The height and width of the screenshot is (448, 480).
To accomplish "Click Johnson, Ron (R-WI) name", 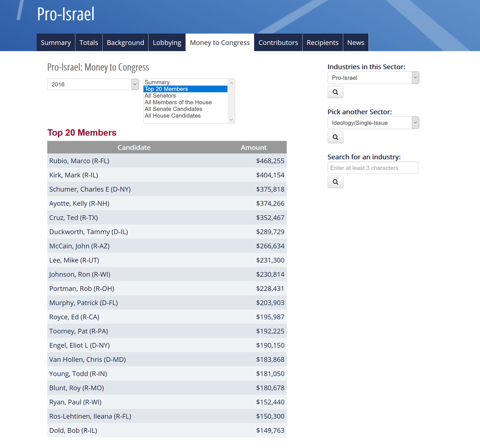I will pyautogui.click(x=80, y=274).
